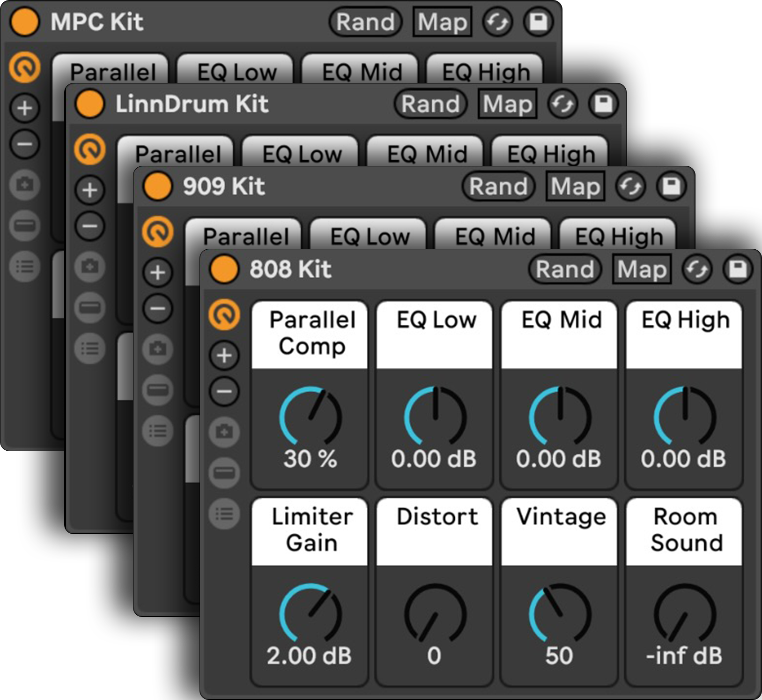Click the 808 Kit hot-swap arrows icon
The image size is (762, 700).
point(697,269)
